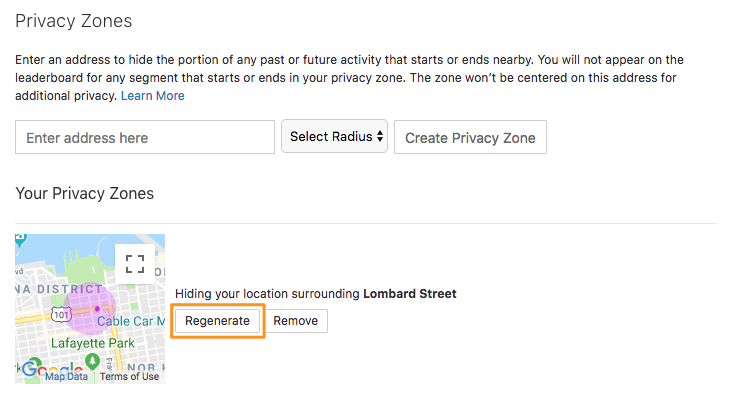Open the map Terms of Use link
This screenshot has width=730, height=400.
tap(129, 376)
